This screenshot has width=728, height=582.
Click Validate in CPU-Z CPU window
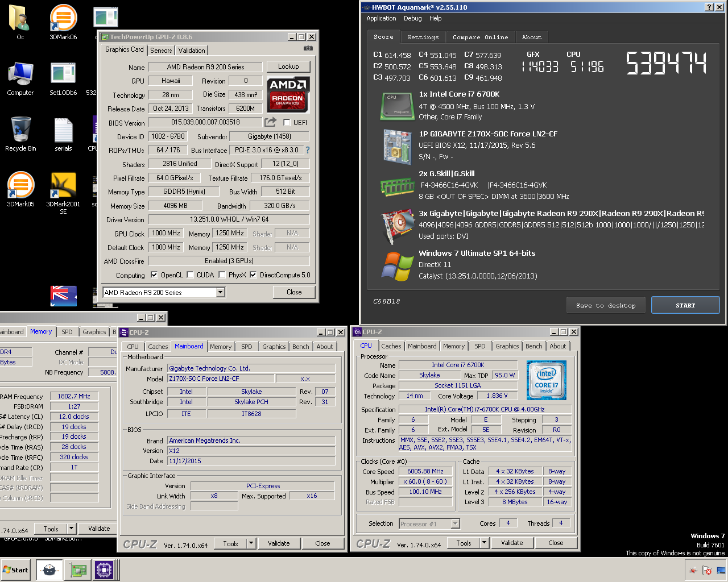pyautogui.click(x=512, y=543)
